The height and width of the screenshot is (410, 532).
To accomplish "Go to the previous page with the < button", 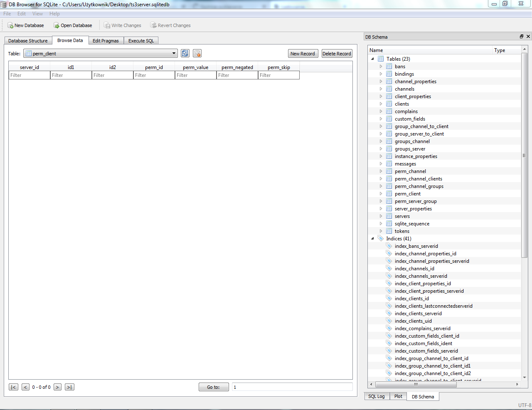I will (x=25, y=387).
